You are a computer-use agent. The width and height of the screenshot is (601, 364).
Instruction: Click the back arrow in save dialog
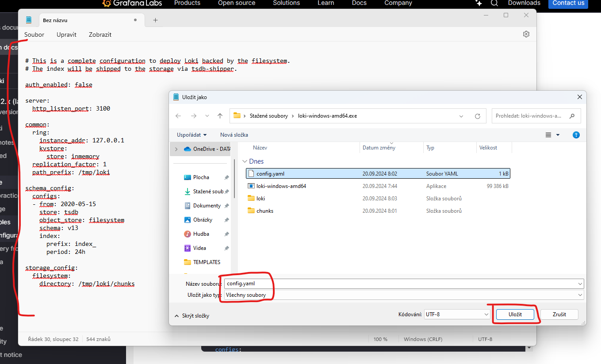point(178,116)
